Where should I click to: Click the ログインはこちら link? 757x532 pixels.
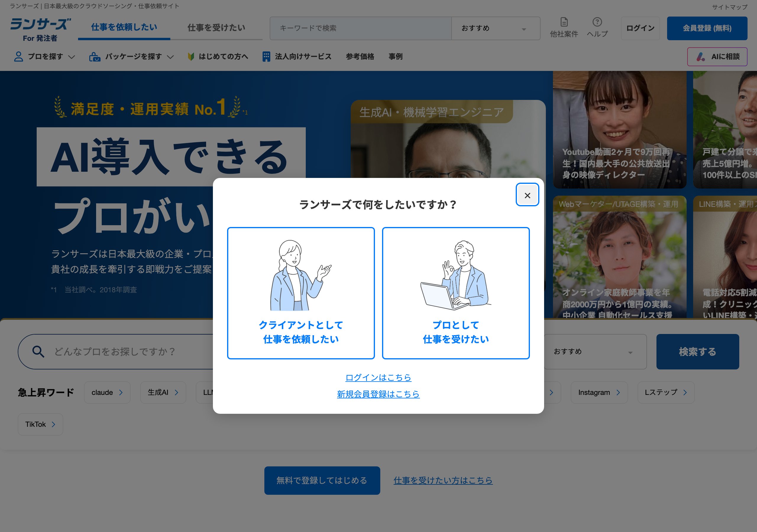pyautogui.click(x=378, y=377)
